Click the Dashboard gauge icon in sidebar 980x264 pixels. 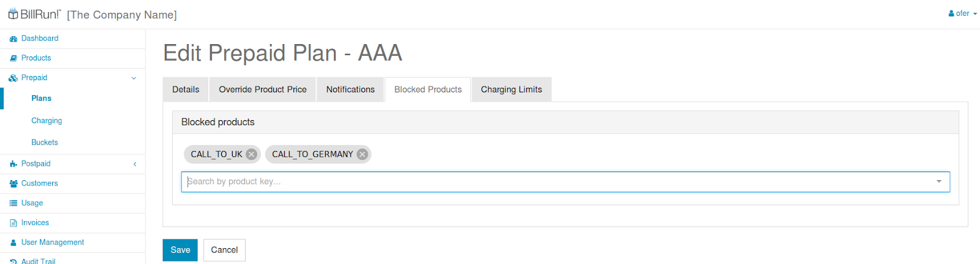[13, 39]
